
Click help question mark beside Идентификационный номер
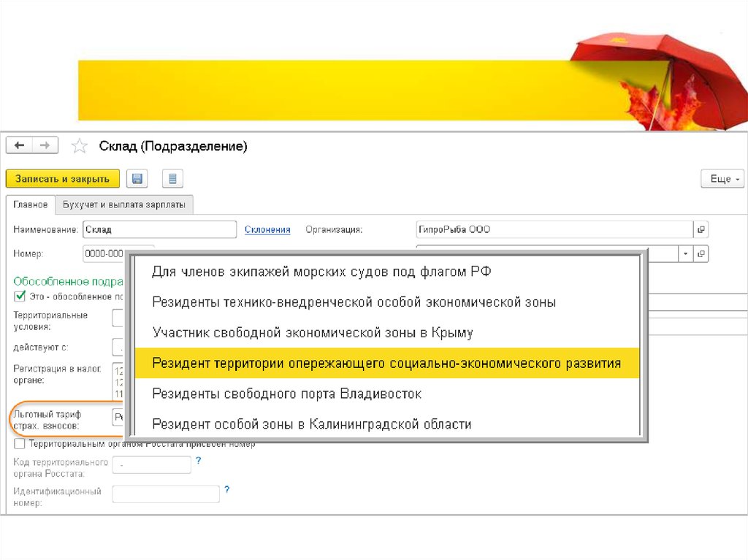coord(227,489)
